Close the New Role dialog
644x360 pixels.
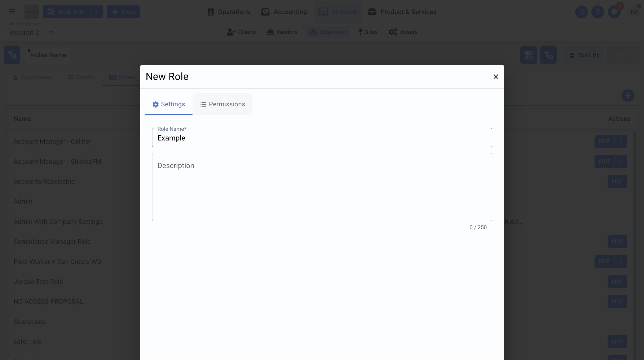click(496, 77)
